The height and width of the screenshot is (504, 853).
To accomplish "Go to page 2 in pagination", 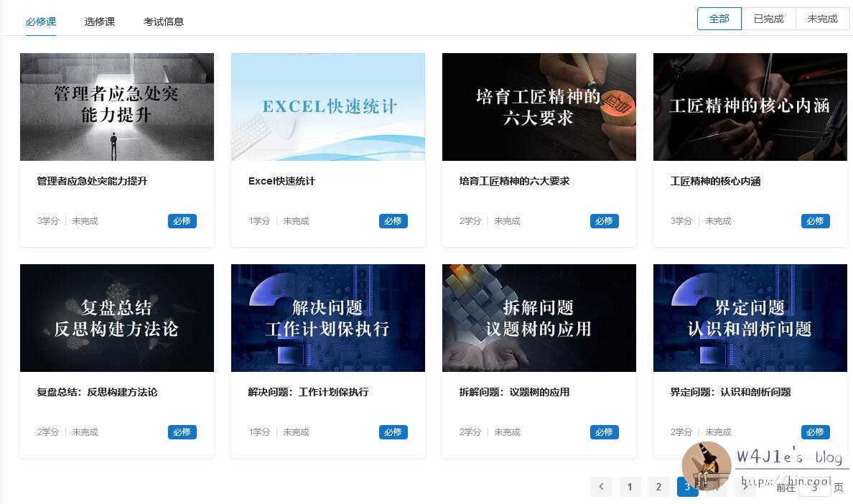I will 658,487.
